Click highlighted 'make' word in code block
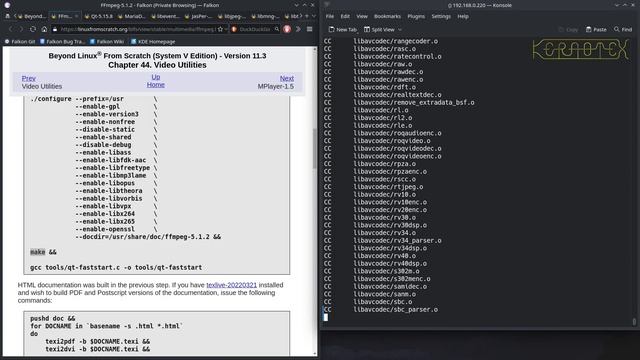 point(38,252)
